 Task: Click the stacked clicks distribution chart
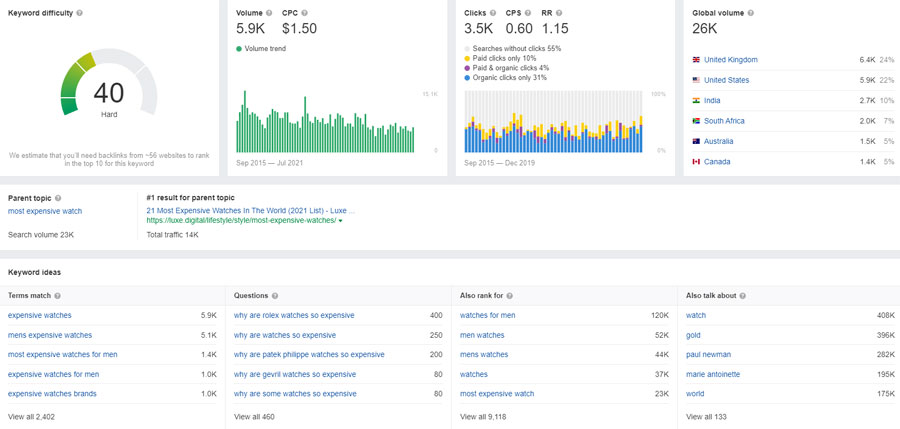pos(553,122)
